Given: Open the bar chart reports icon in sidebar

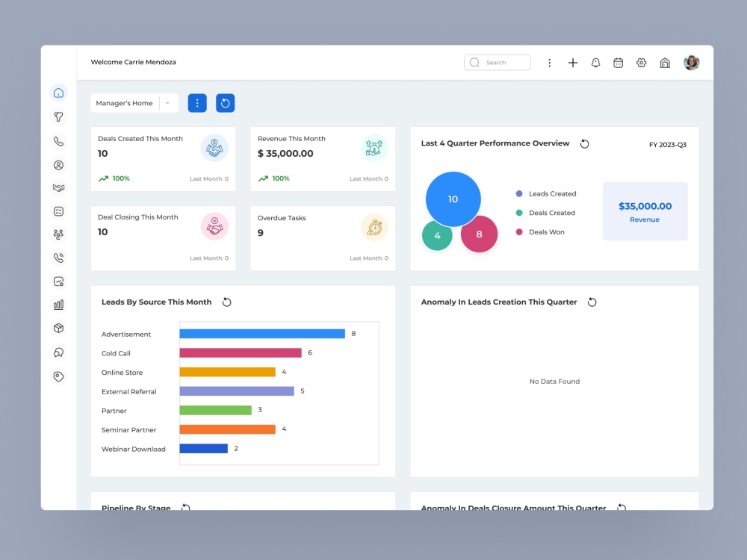Looking at the screenshot, I should [58, 305].
